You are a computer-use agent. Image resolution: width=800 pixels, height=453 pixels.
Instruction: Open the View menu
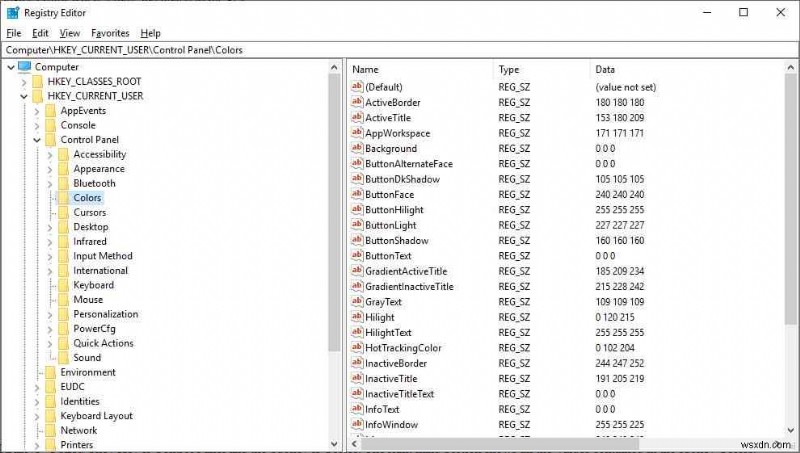tap(69, 33)
